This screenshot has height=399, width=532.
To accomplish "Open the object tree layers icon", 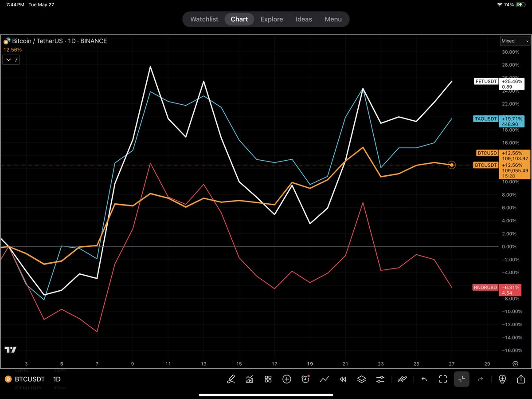I will click(x=361, y=379).
